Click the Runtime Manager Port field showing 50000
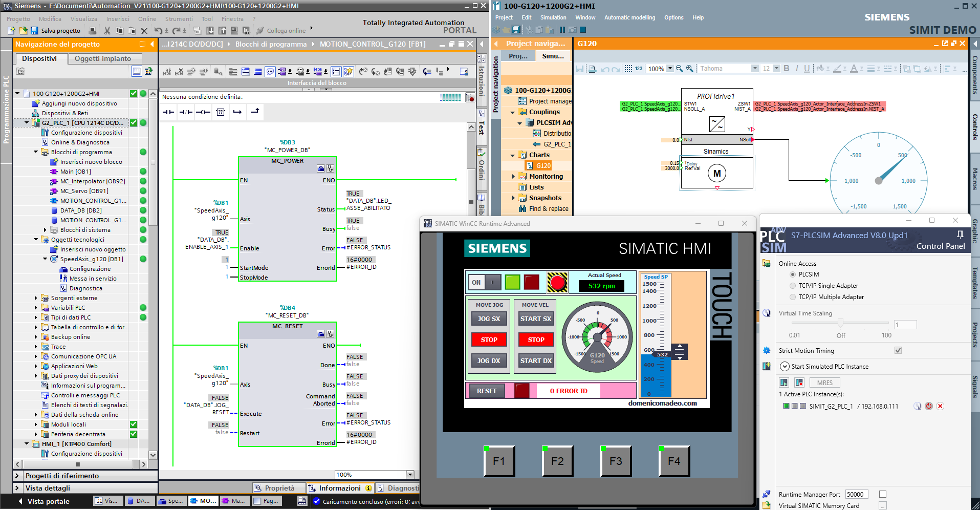 pyautogui.click(x=857, y=494)
